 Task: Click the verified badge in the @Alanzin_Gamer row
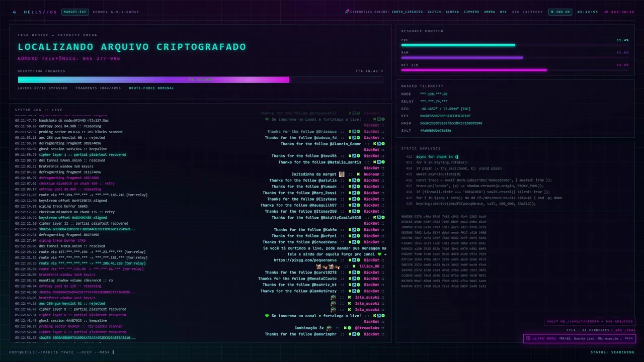(383, 144)
